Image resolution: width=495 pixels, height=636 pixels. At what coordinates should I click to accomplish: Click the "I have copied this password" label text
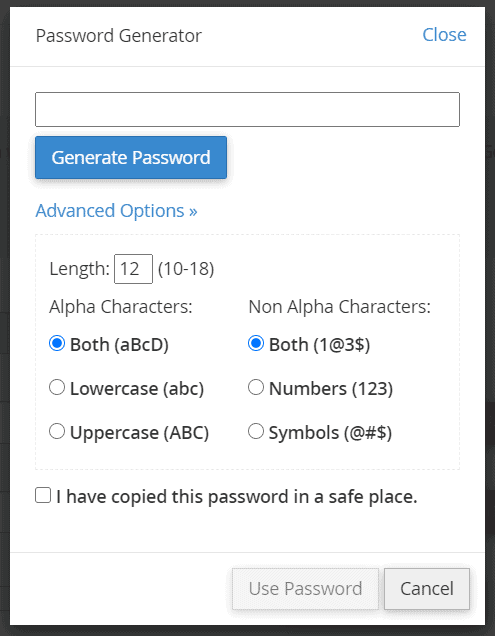click(237, 496)
